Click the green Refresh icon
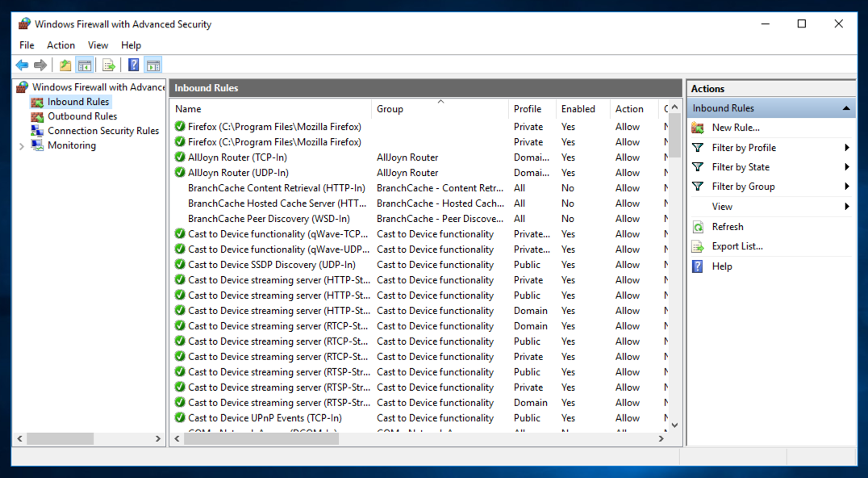The height and width of the screenshot is (478, 868). (x=698, y=227)
